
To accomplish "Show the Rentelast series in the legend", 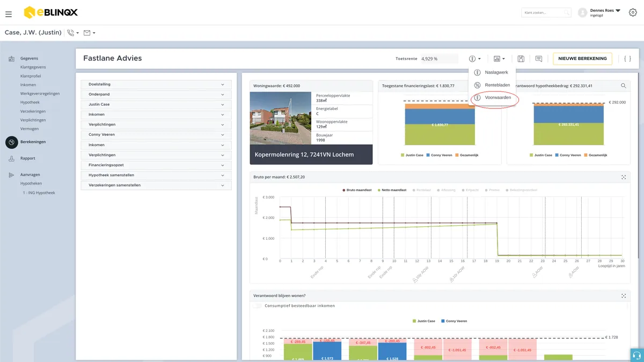I will point(422,190).
